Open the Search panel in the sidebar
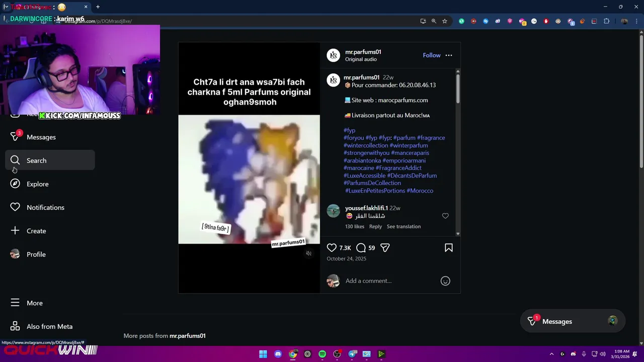644x362 pixels. (49, 160)
